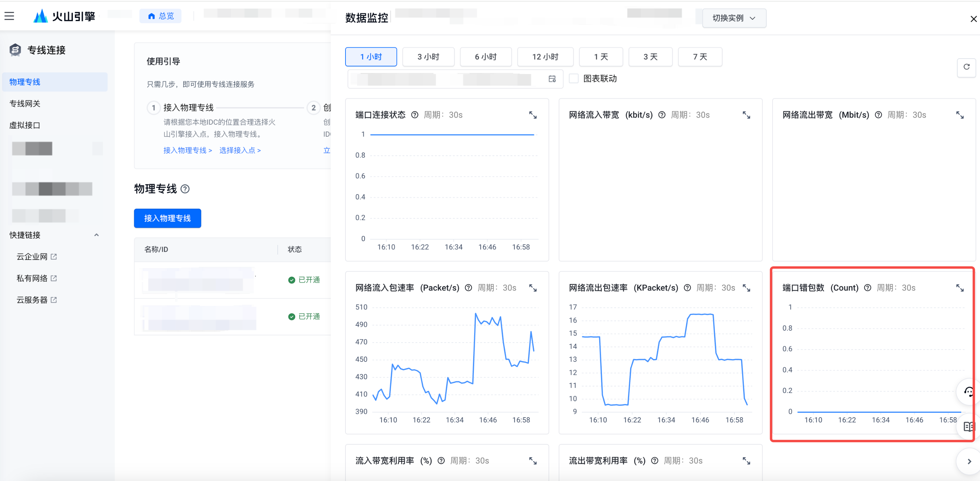
Task: Click the 火山引擎 logo
Action: pos(64,16)
